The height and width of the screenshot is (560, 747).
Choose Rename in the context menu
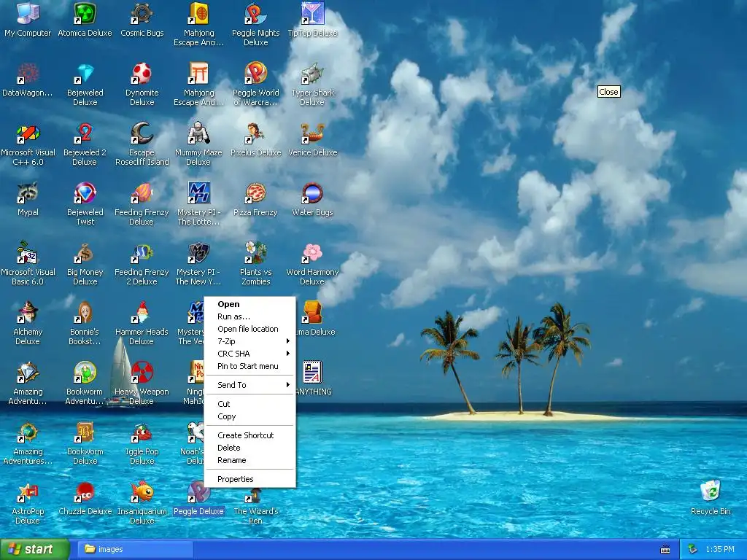point(249,460)
